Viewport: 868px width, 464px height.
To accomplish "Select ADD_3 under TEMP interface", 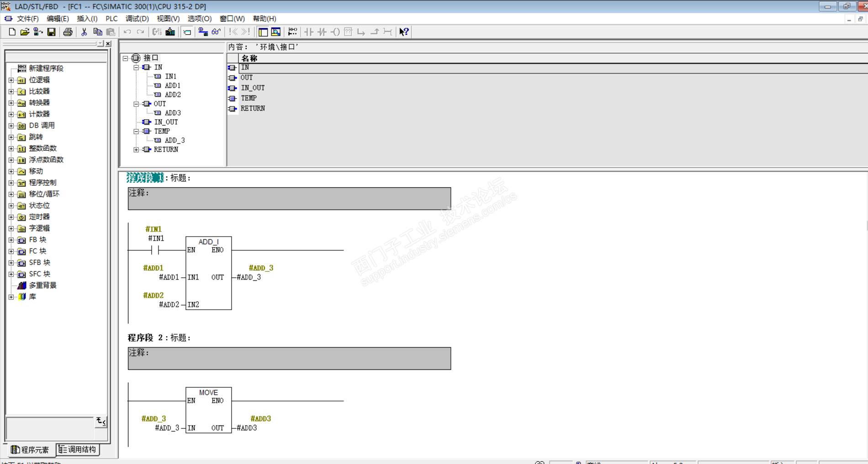I will click(x=175, y=140).
